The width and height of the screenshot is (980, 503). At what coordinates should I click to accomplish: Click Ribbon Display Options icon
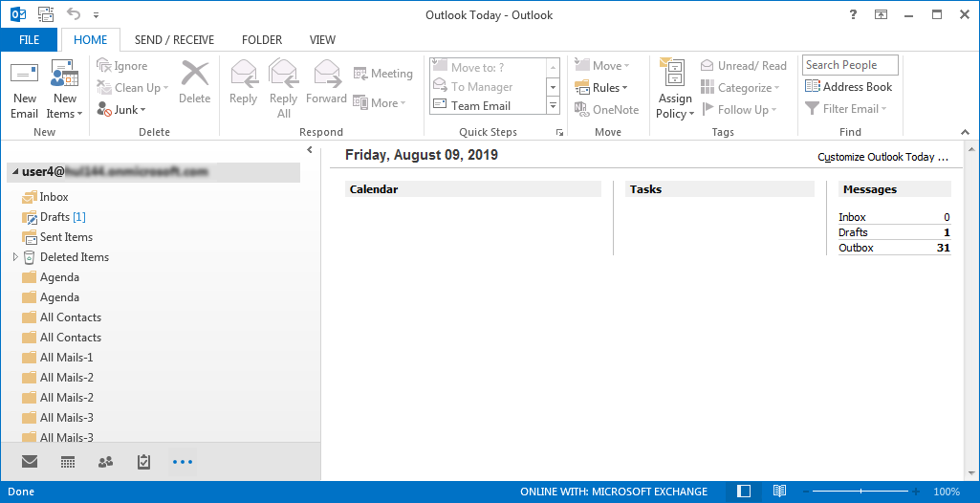coord(881,14)
